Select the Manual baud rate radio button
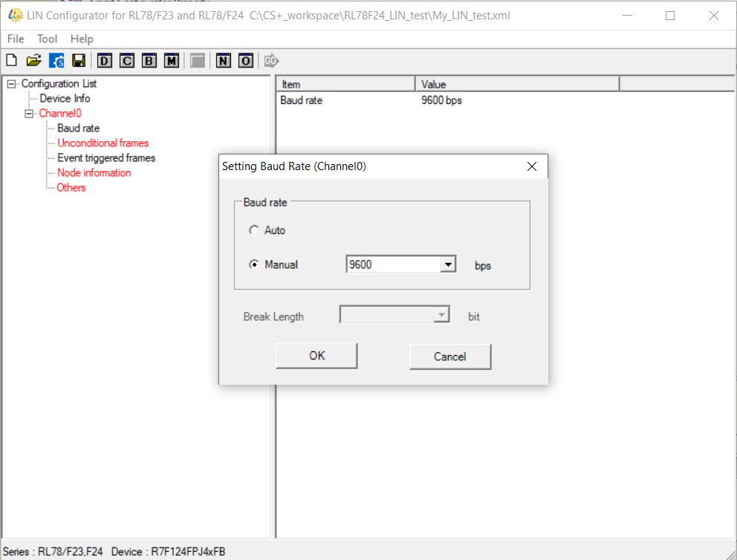The image size is (737, 560). click(254, 264)
